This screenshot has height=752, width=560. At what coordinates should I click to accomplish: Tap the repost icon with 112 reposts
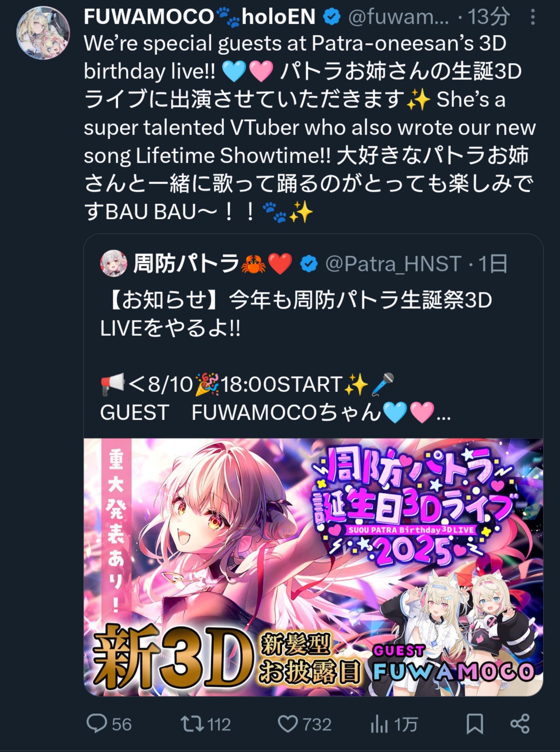[192, 724]
